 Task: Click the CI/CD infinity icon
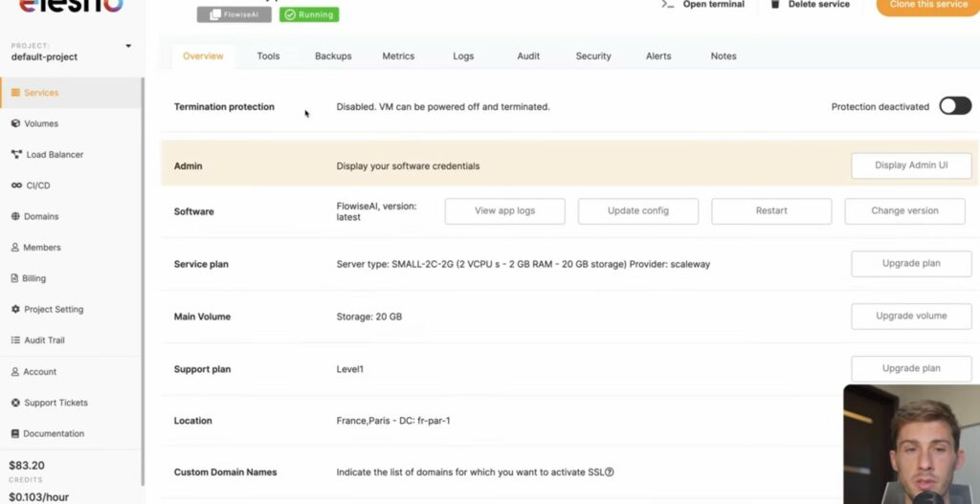tap(16, 186)
